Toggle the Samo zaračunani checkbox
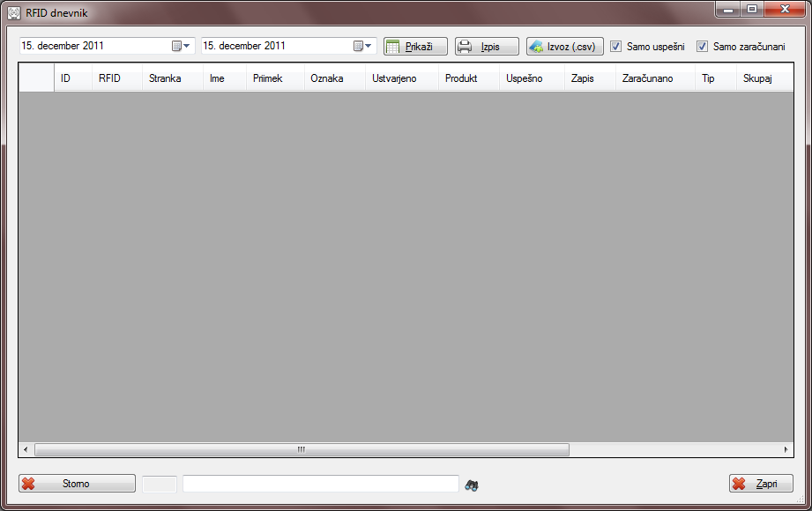This screenshot has height=511, width=812. coord(702,47)
